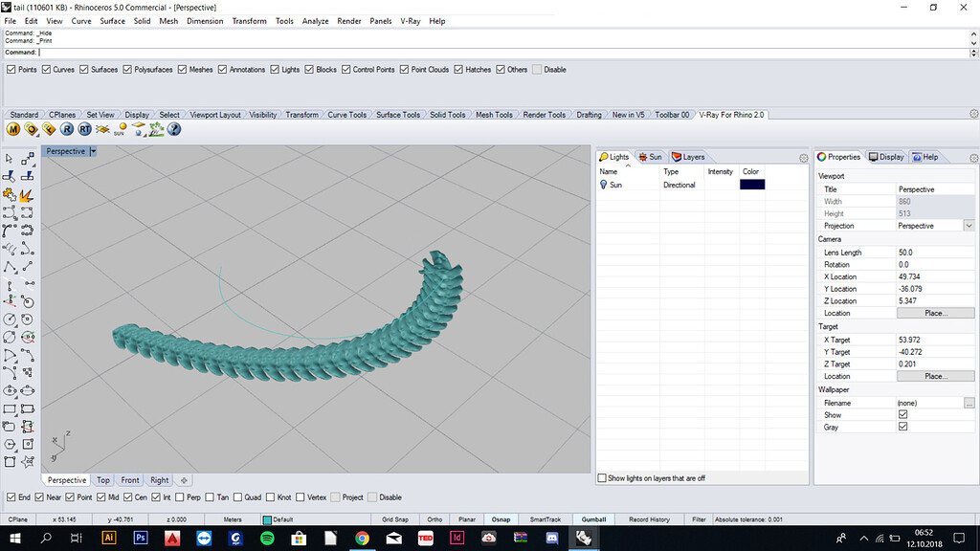Viewport: 980px width, 551px height.
Task: Expand the Solid Tools toolbar tab
Action: click(x=447, y=114)
